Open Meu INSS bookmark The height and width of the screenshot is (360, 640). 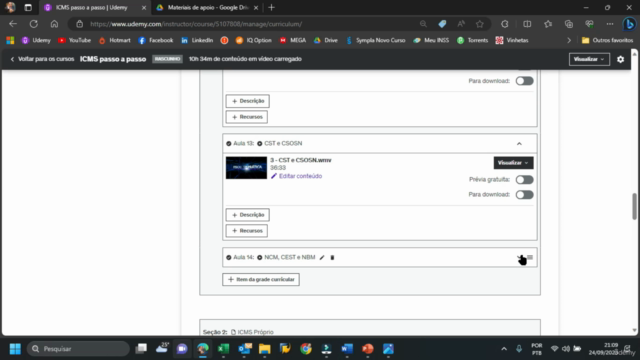coord(431,40)
